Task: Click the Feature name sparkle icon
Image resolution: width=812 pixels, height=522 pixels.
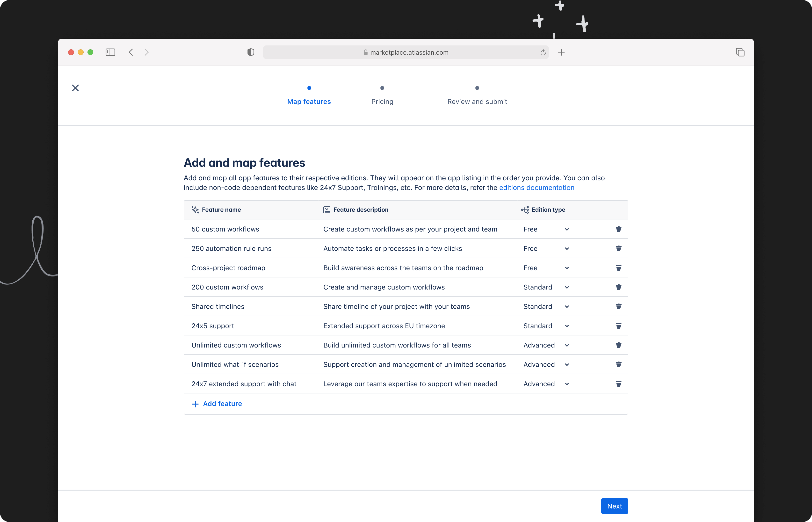Action: pyautogui.click(x=195, y=210)
